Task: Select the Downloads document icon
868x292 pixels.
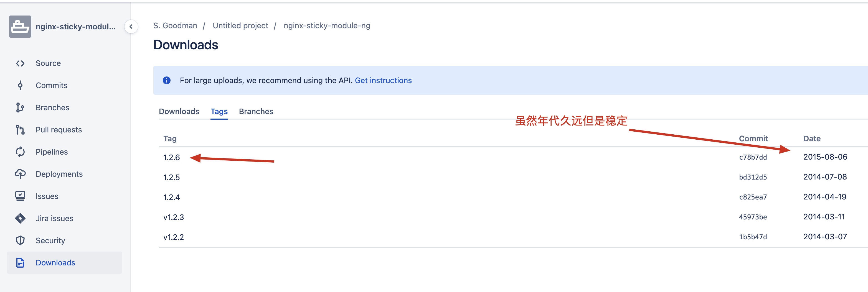Action: coord(20,262)
